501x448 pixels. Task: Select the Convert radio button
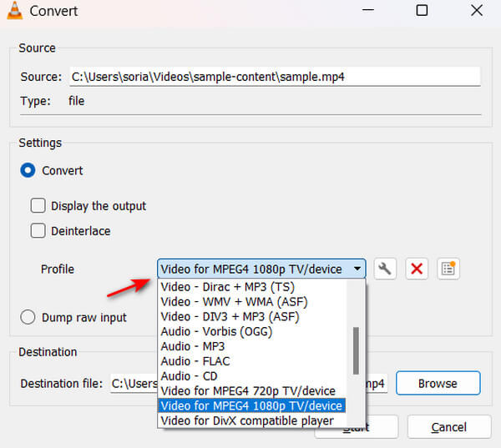28,170
